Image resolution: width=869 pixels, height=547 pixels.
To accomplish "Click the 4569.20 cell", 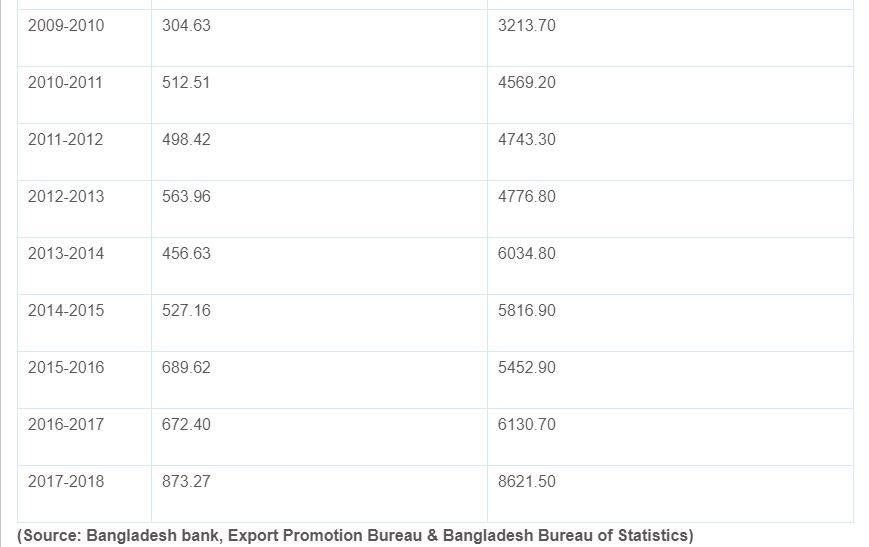I will (x=526, y=82).
